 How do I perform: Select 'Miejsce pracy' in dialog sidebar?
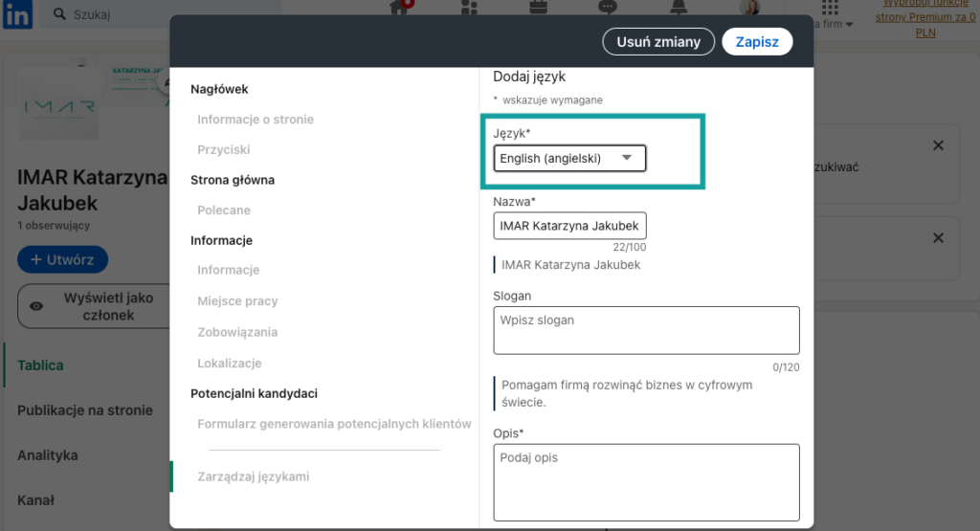(237, 301)
